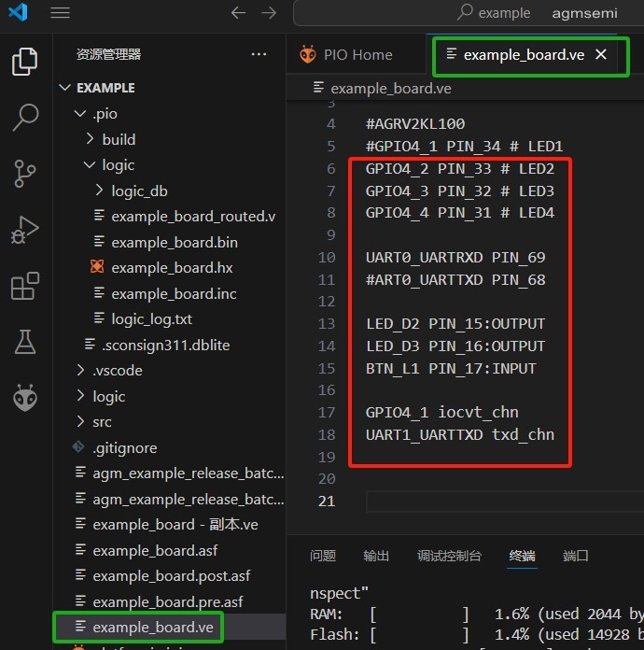Click line 15 'BTN_L1 PIN_17:INPUT'
The width and height of the screenshot is (644, 650).
[x=451, y=369]
